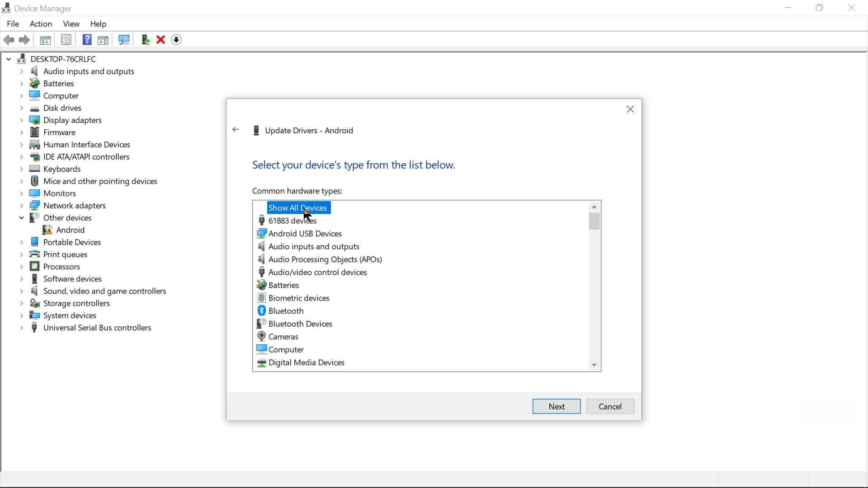Select IDE ATA/ATAPI controllers in tree
Viewport: 868px width, 488px height.
pyautogui.click(x=86, y=157)
